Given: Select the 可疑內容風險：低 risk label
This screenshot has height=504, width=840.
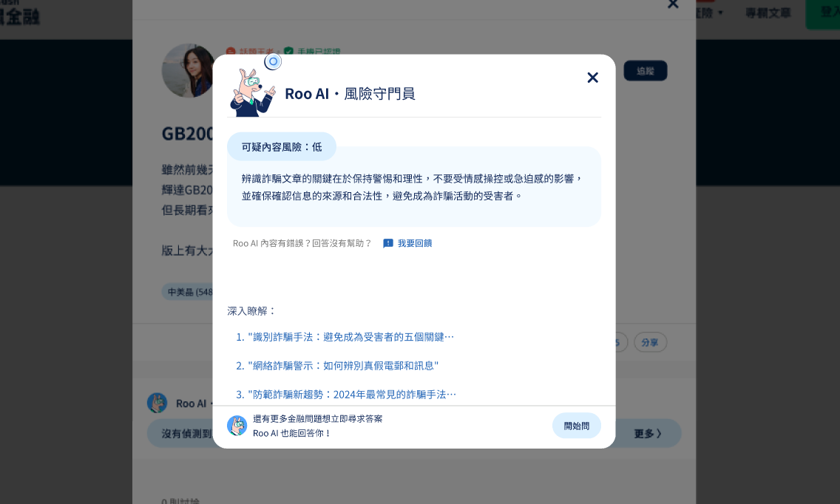Looking at the screenshot, I should (x=282, y=147).
